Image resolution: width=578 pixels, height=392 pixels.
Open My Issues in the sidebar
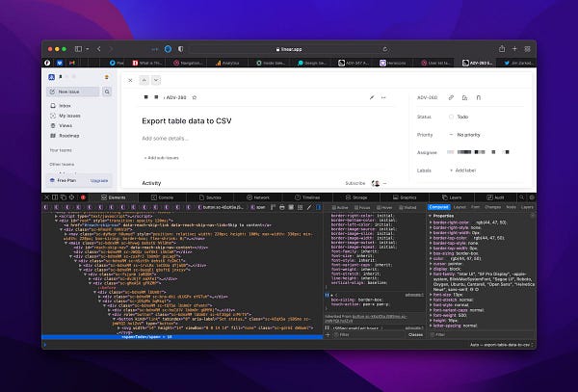click(66, 116)
